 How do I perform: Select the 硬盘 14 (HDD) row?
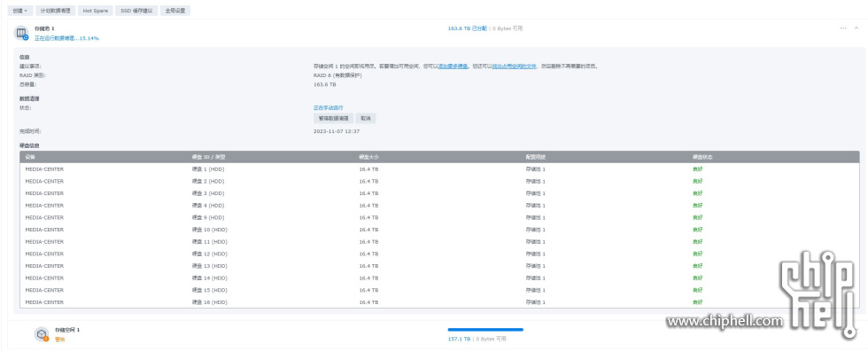coord(439,278)
